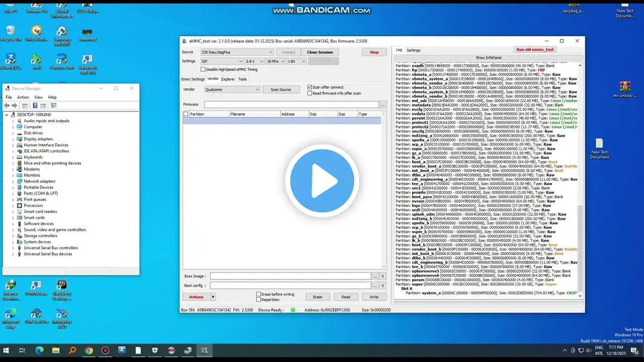
Task: Tick the Repartition checkbox
Action: (x=259, y=300)
